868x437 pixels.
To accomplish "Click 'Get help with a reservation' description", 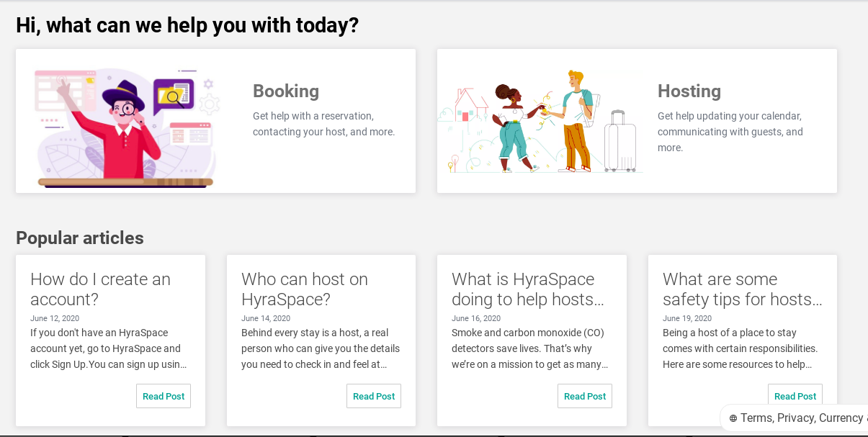I will (x=324, y=124).
